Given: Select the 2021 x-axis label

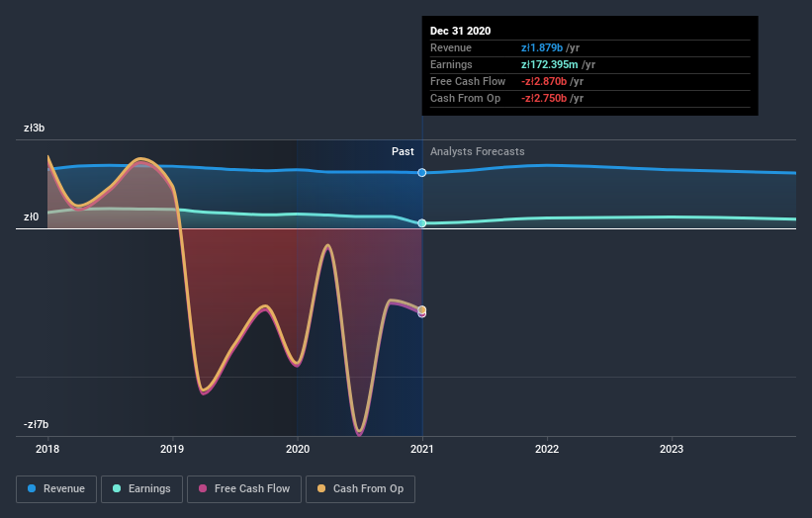Looking at the screenshot, I should pos(422,449).
